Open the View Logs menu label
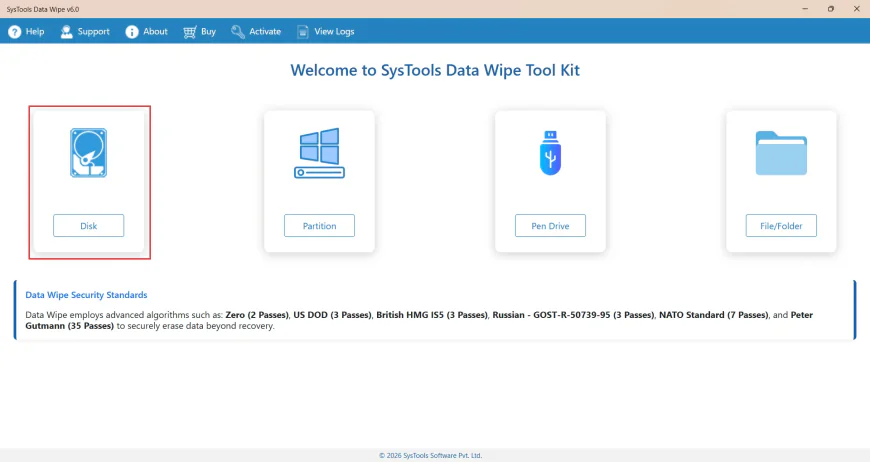The image size is (870, 462). pyautogui.click(x=335, y=32)
